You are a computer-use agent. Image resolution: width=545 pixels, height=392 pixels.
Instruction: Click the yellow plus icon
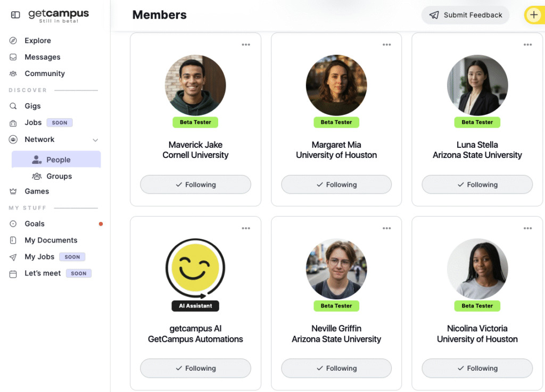tap(534, 15)
